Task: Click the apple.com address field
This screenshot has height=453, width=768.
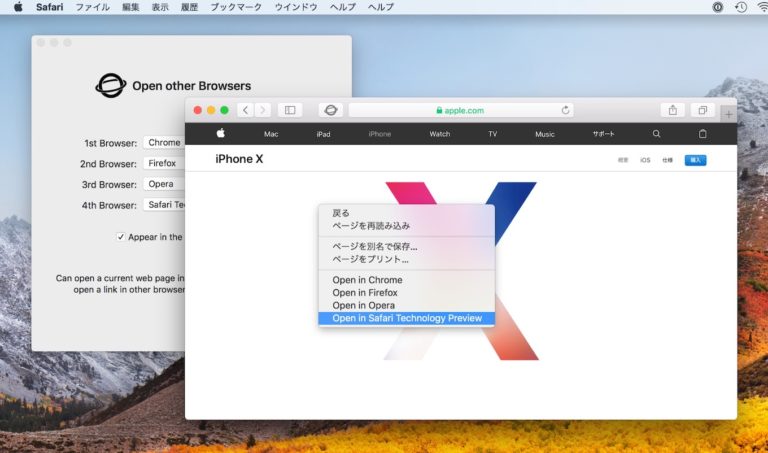Action: 460,110
